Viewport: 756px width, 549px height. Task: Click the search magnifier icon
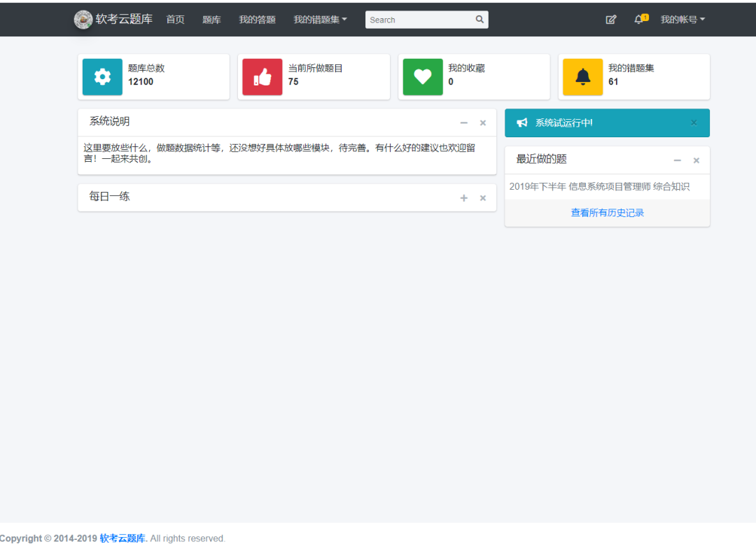pyautogui.click(x=479, y=20)
